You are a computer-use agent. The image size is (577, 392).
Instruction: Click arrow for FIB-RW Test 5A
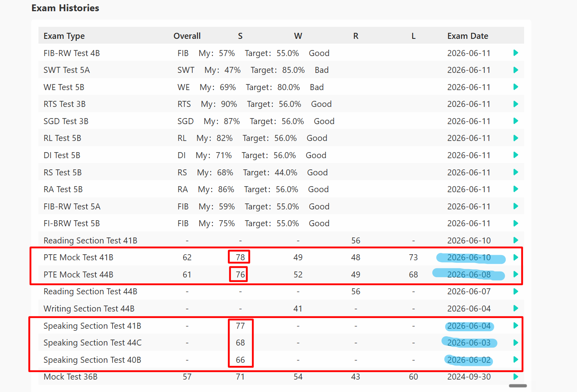[x=516, y=206]
